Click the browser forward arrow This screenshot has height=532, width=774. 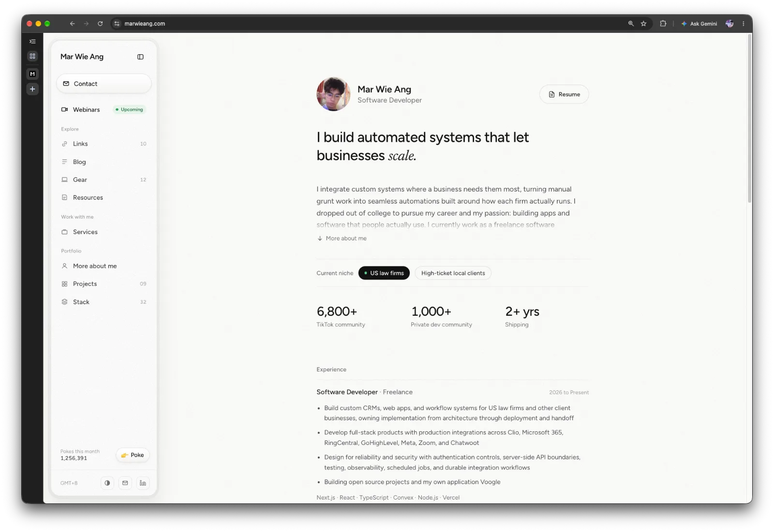click(x=86, y=24)
